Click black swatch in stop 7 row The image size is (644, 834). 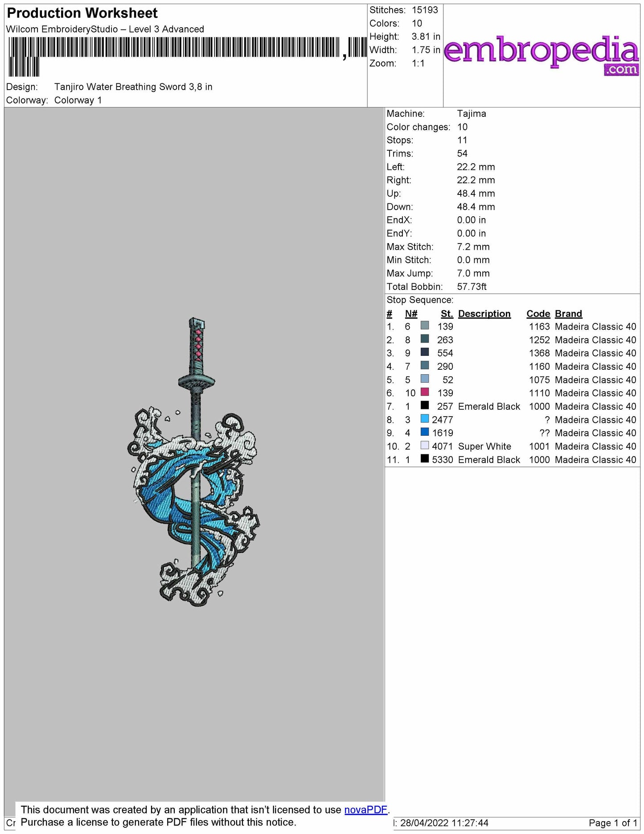coord(425,405)
